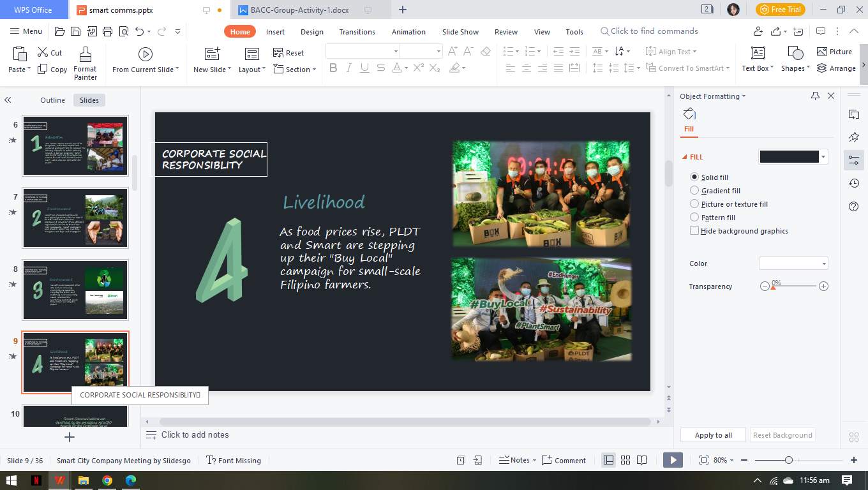Viewport: 868px width, 490px height.
Task: Click the Apply to all button
Action: [714, 435]
